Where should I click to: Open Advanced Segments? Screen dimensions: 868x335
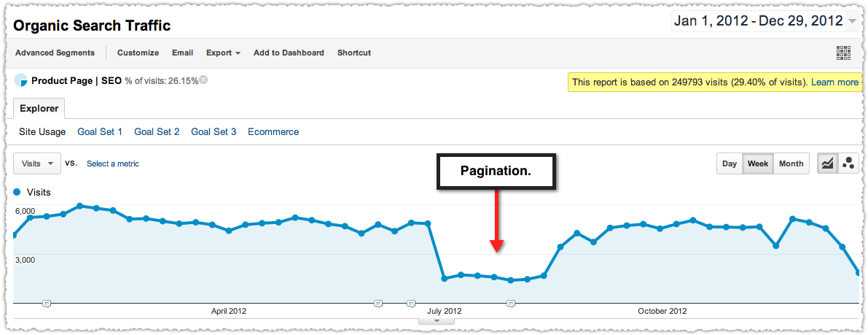tap(55, 53)
